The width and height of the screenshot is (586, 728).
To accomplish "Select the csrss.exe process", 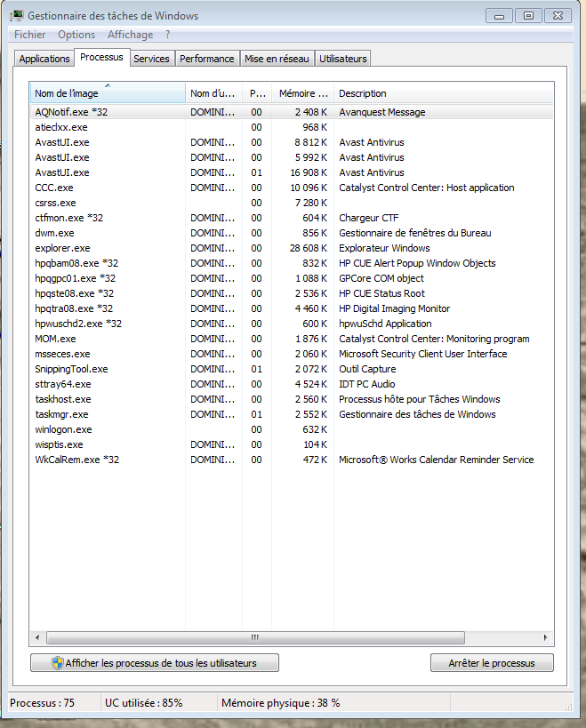I will (x=292, y=203).
